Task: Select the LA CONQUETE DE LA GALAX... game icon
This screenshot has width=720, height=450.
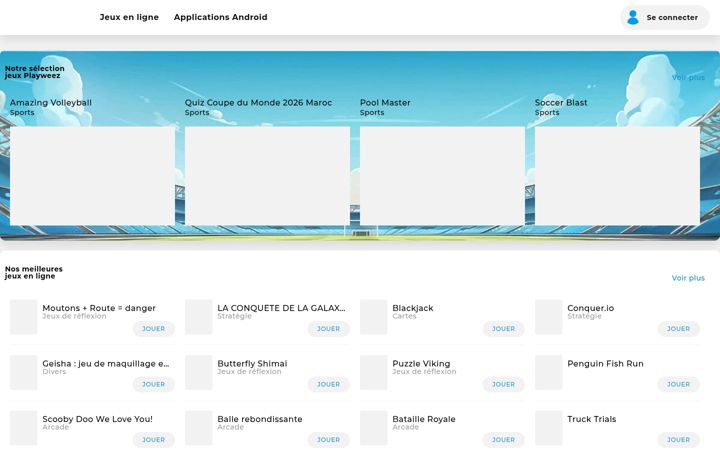Action: pyautogui.click(x=198, y=317)
